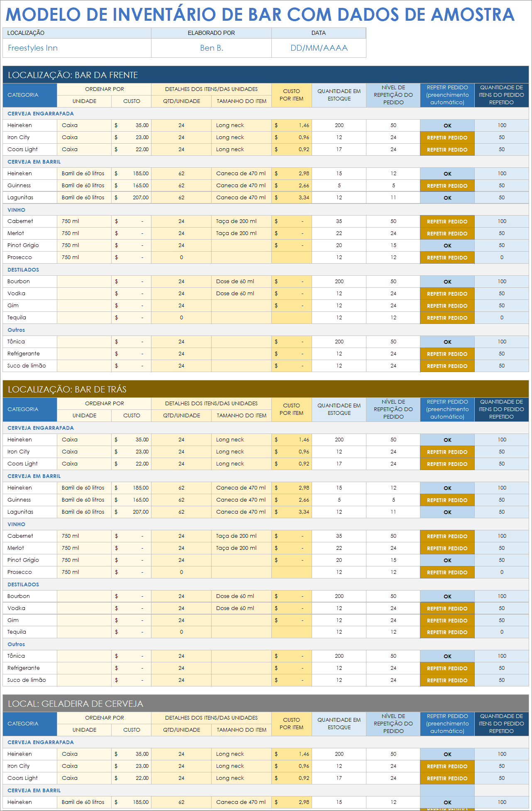The image size is (532, 811).
Task: Click Coors Light name in Bar de Trás
Action: 22,464
